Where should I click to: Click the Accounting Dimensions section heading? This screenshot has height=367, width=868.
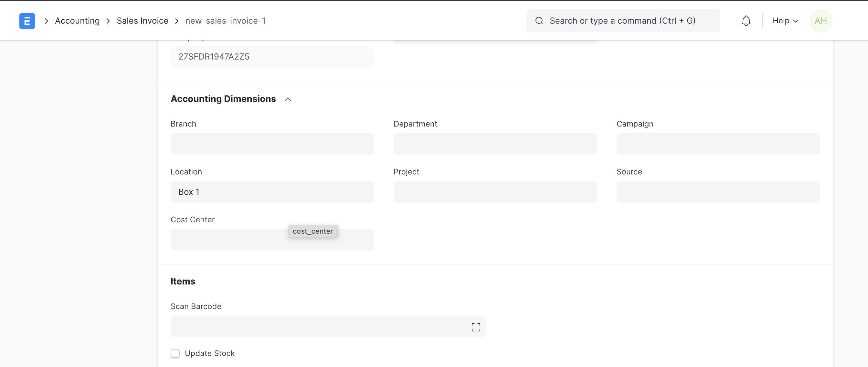tap(223, 98)
